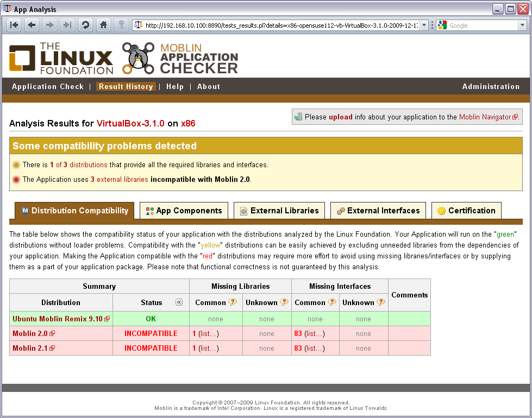Viewport: 532px width, 418px height.
Task: Follow the VirtualBox-3.1.0 link in the heading
Action: 130,123
